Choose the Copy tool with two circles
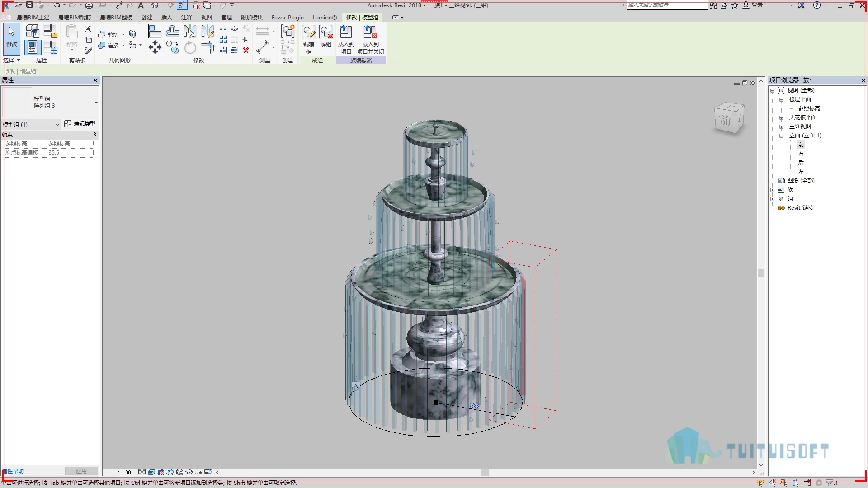 tap(172, 47)
